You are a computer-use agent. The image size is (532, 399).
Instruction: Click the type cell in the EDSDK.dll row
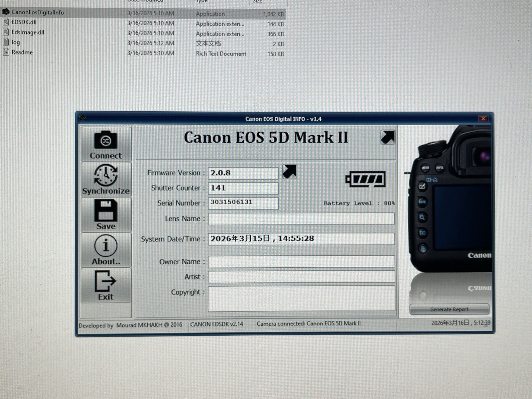[x=220, y=24]
